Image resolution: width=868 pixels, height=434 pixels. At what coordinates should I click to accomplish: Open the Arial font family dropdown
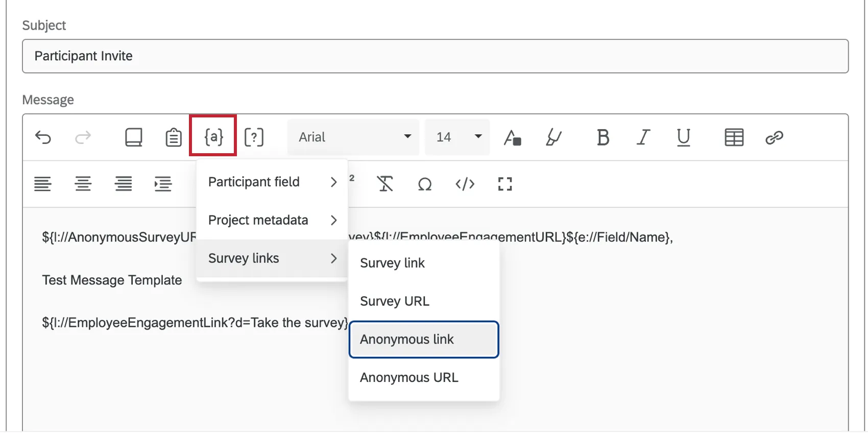354,137
